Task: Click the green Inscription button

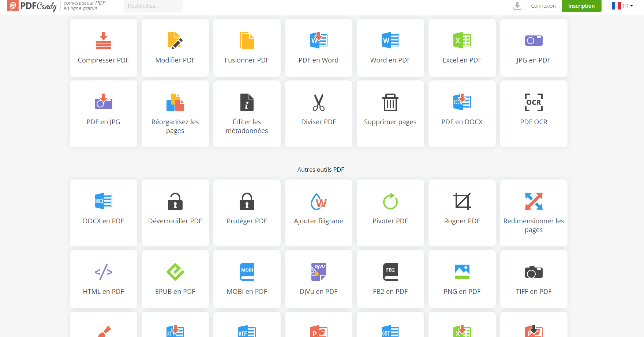Action: (581, 6)
